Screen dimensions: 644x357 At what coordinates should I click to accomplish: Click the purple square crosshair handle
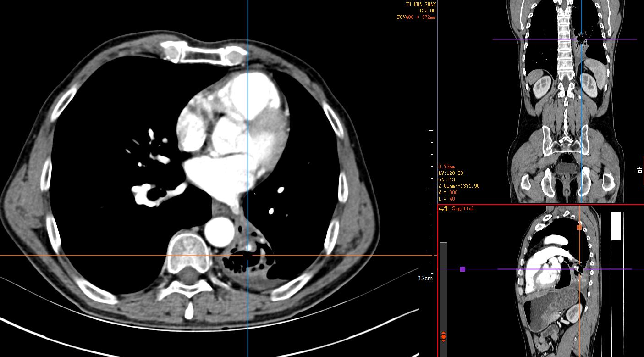(x=462, y=269)
